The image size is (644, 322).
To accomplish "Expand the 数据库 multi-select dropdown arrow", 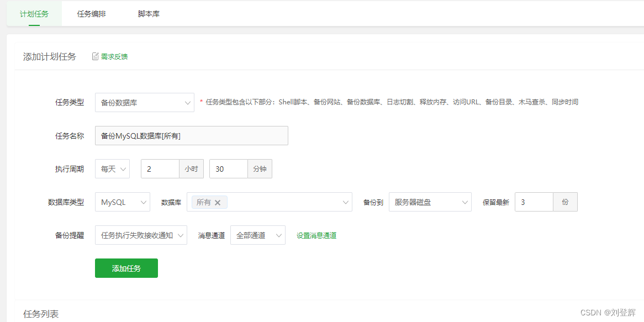I will pos(345,202).
